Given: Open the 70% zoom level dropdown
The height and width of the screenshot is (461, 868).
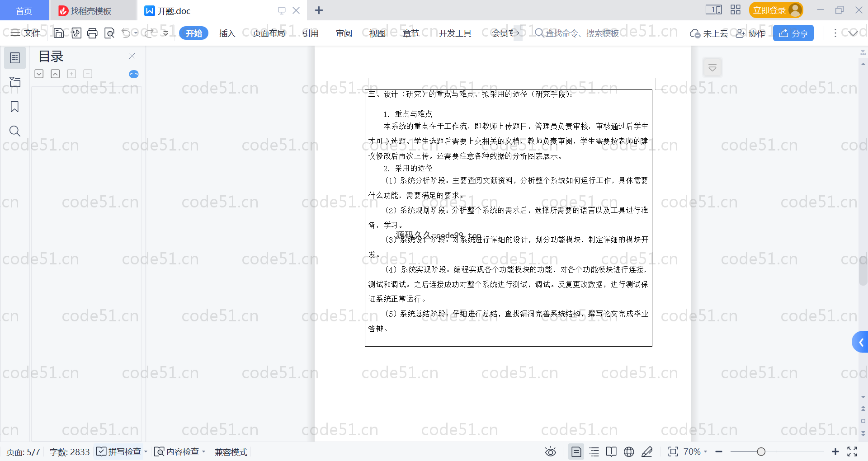Looking at the screenshot, I should [x=695, y=452].
